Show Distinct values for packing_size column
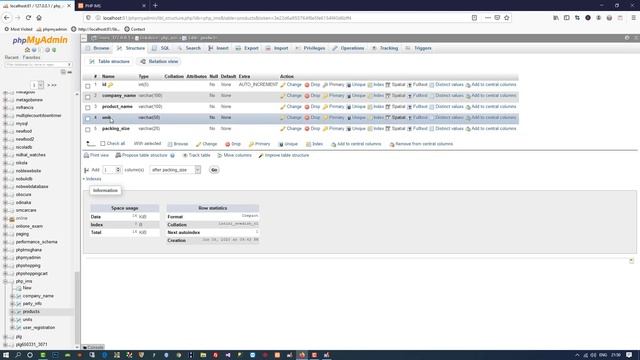The image size is (640, 360). (x=446, y=129)
